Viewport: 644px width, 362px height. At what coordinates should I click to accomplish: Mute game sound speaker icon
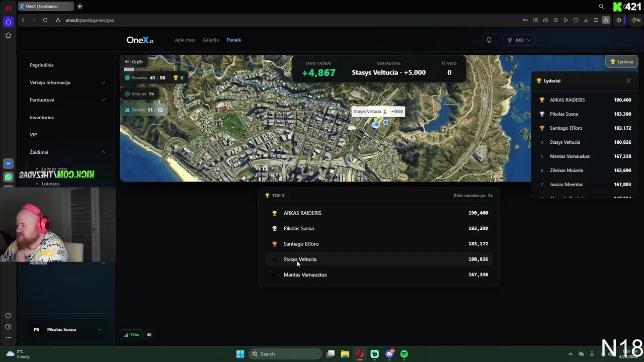click(149, 334)
